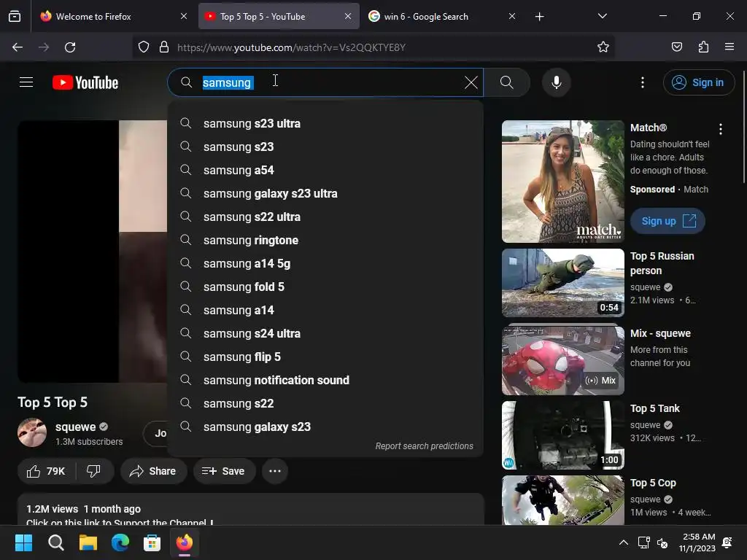Choose suggestion samsung notification sound
This screenshot has width=747, height=560.
pyautogui.click(x=326, y=380)
